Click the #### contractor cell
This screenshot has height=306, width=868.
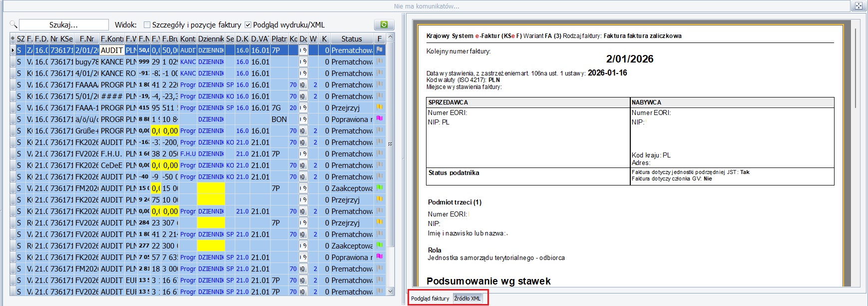(x=112, y=96)
